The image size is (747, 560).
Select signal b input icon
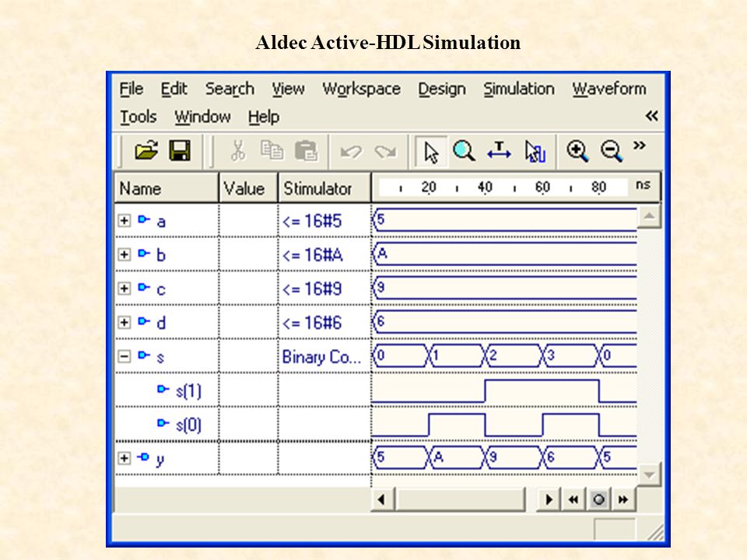tap(144, 254)
